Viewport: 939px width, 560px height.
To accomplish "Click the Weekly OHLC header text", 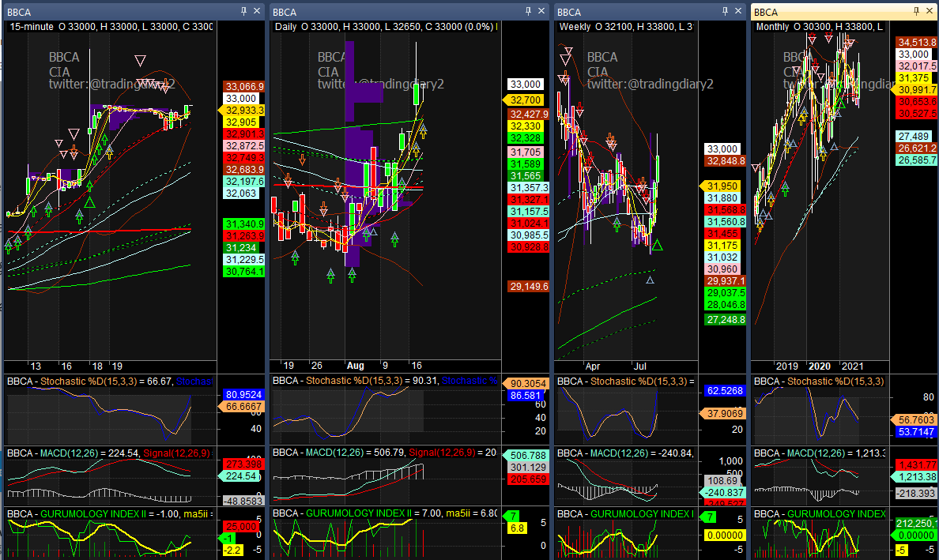I will coord(627,27).
